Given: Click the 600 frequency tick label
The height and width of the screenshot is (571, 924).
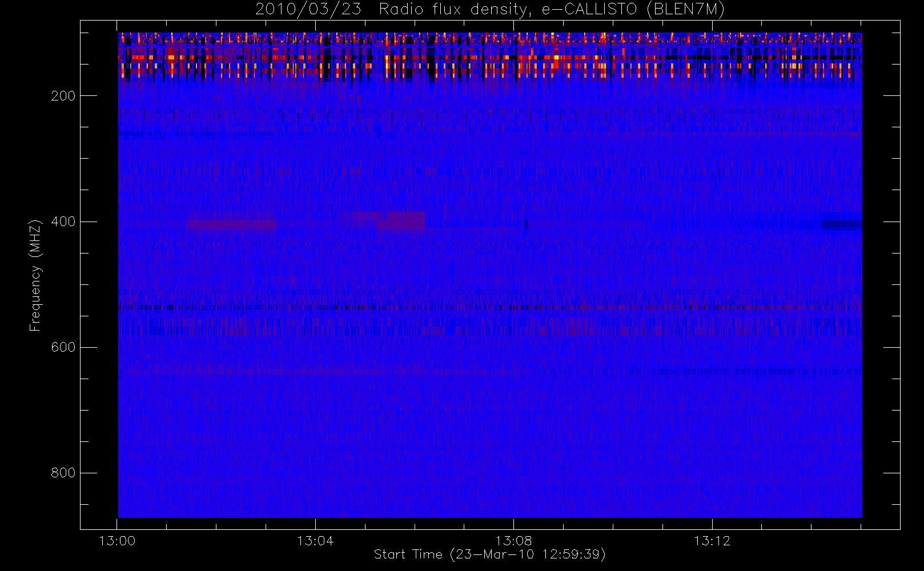Looking at the screenshot, I should click(63, 347).
